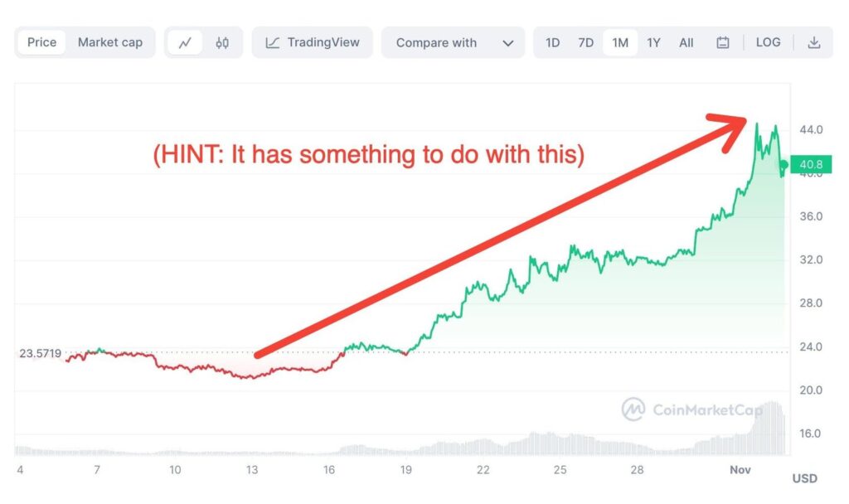
Task: Select the 1M time range tab
Action: 620,42
